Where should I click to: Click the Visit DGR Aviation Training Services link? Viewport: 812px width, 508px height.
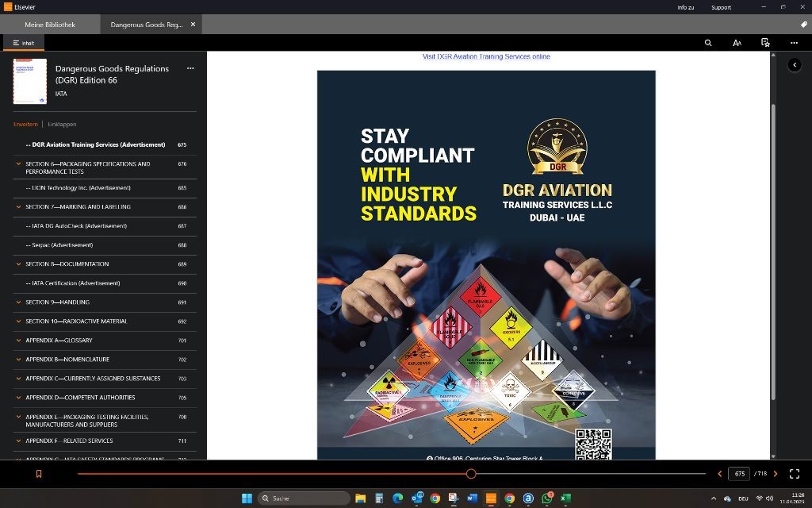(486, 57)
